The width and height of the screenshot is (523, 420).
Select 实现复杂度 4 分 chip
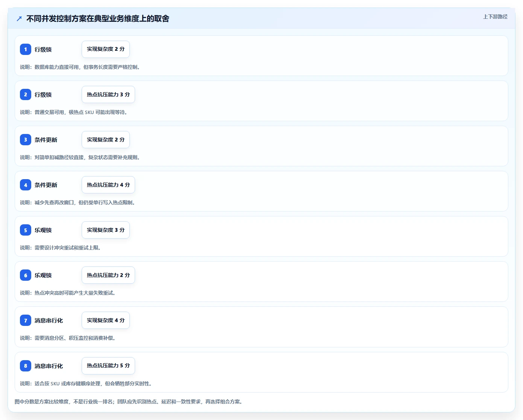coord(106,320)
